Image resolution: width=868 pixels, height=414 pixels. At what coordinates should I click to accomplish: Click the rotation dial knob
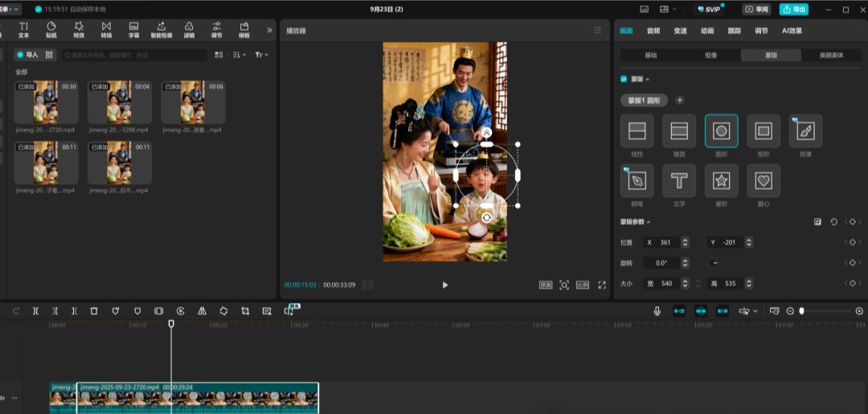(x=714, y=263)
